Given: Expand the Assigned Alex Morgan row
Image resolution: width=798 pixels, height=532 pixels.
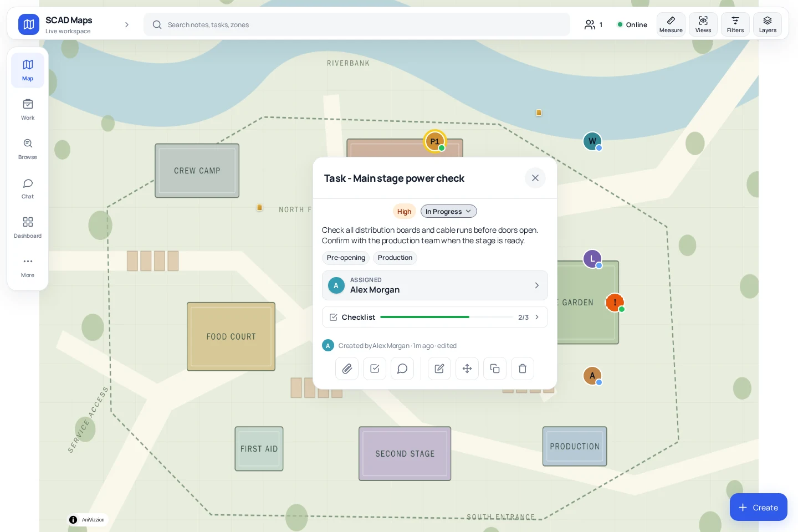Looking at the screenshot, I should click(x=435, y=285).
